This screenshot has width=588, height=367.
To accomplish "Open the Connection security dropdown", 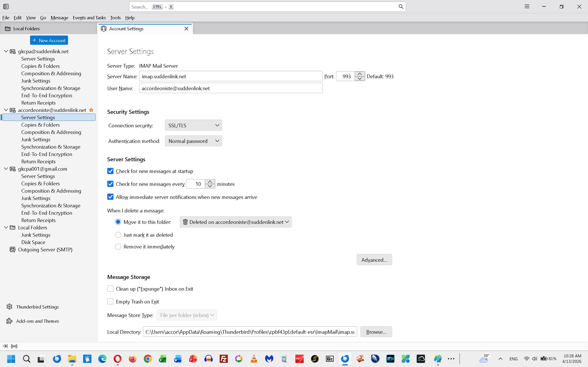I will pyautogui.click(x=193, y=125).
